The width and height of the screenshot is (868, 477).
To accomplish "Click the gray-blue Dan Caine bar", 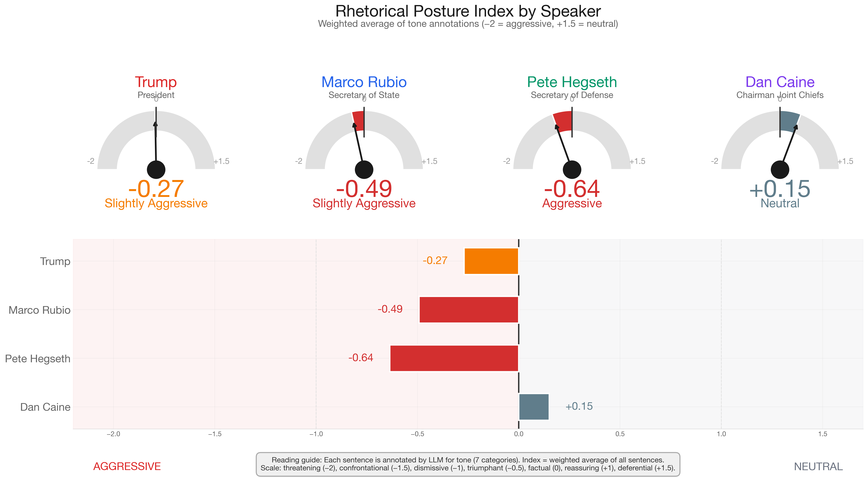I will point(534,407).
